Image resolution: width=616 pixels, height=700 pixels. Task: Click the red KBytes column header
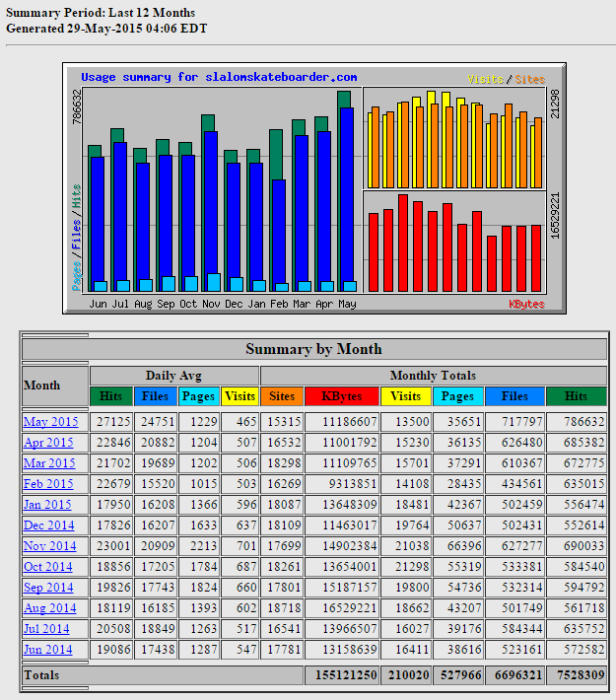click(342, 396)
